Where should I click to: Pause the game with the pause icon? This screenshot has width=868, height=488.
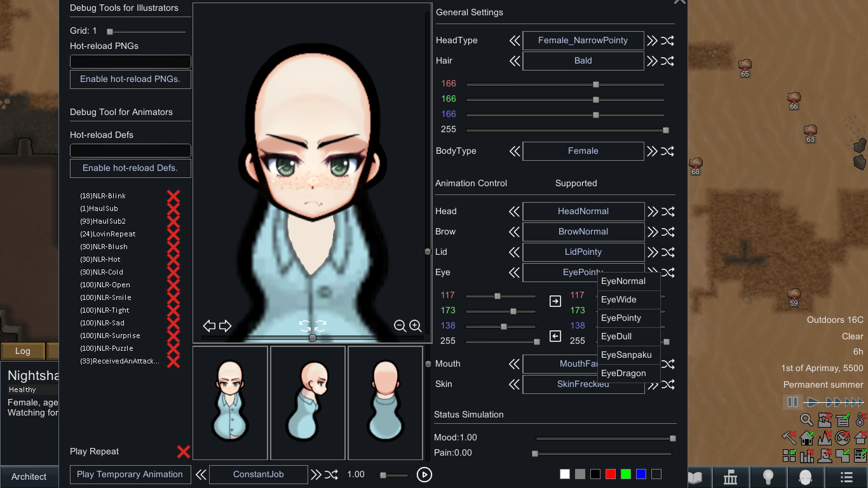tap(792, 402)
